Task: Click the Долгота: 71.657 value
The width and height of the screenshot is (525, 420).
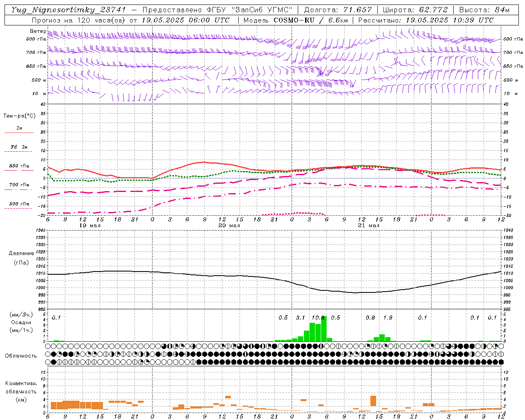Action: pyautogui.click(x=338, y=10)
